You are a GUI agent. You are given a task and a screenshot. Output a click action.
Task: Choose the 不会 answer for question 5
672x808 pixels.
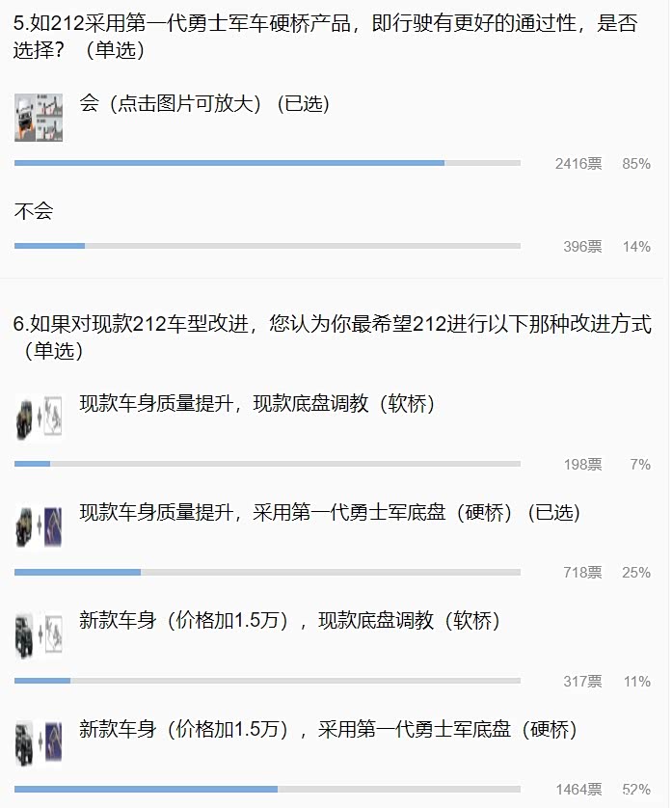coord(34,211)
